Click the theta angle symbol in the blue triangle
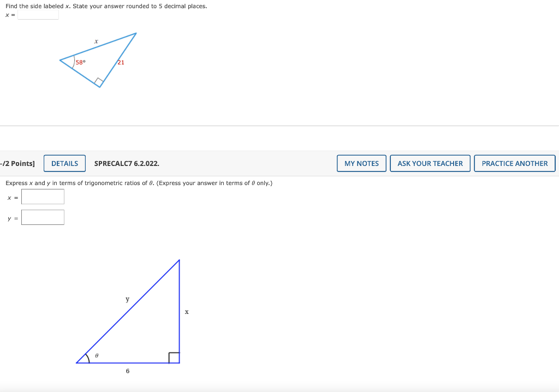The width and height of the screenshot is (559, 392). (x=97, y=355)
